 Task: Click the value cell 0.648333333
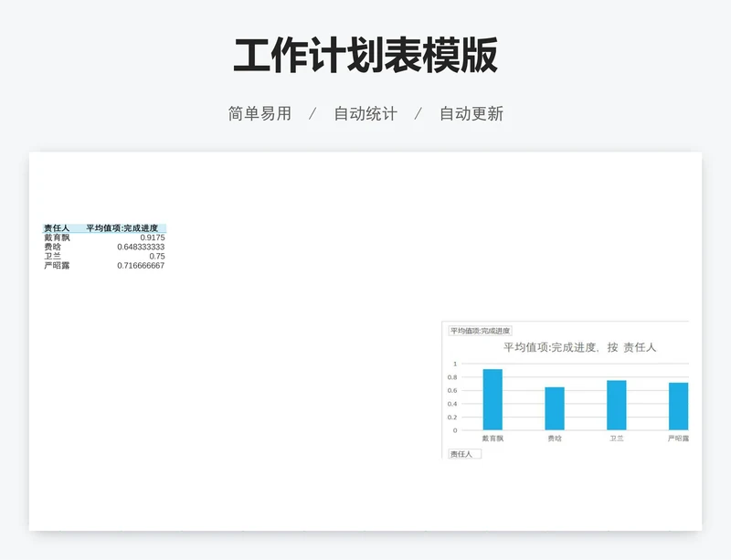(141, 247)
